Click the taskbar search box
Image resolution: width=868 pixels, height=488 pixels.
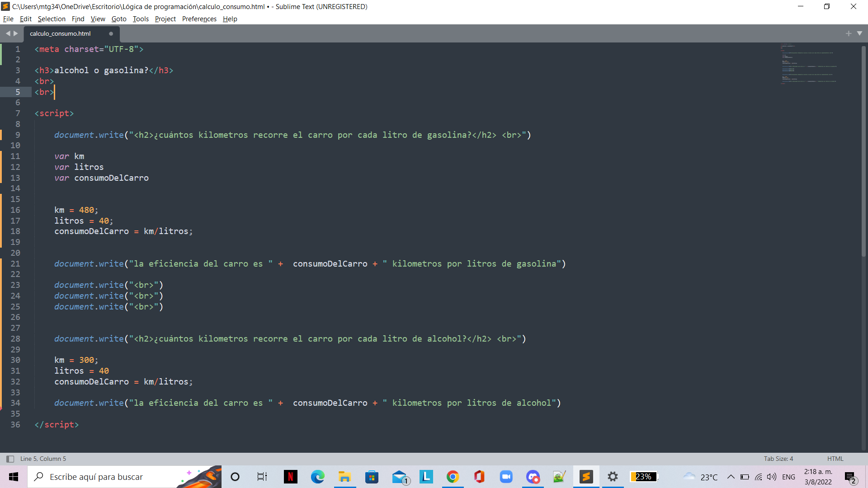pos(124,477)
